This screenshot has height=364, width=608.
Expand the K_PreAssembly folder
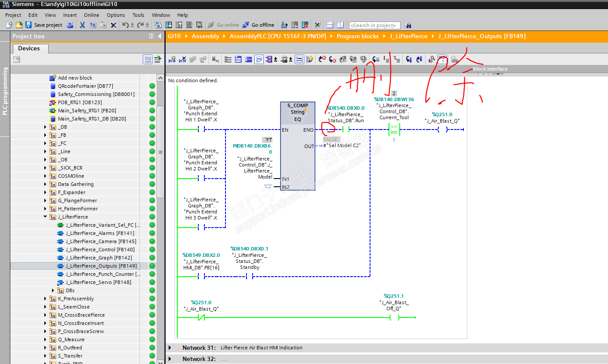(45, 299)
